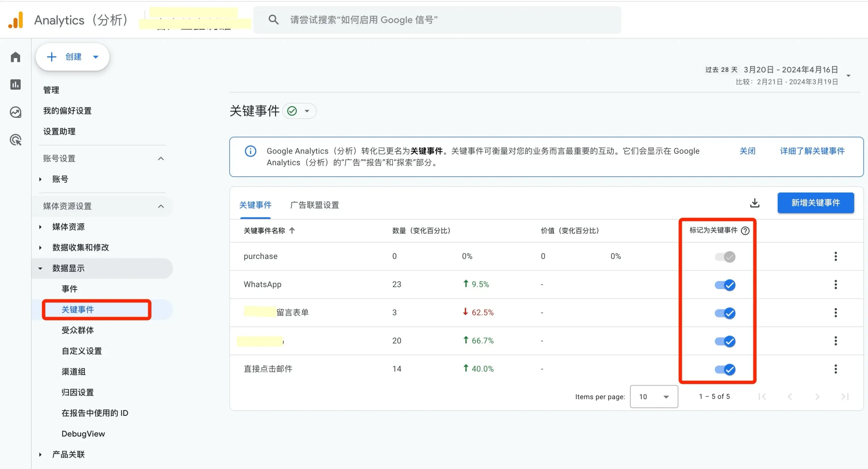The width and height of the screenshot is (868, 469).
Task: Click sort arrow beside 关键事件名称
Action: [x=292, y=231]
